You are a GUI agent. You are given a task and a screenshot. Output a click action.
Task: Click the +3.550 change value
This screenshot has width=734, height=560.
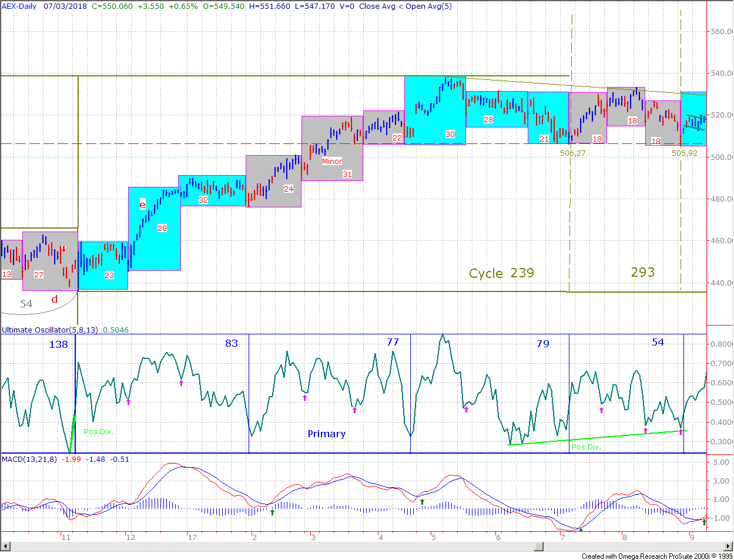pos(150,6)
